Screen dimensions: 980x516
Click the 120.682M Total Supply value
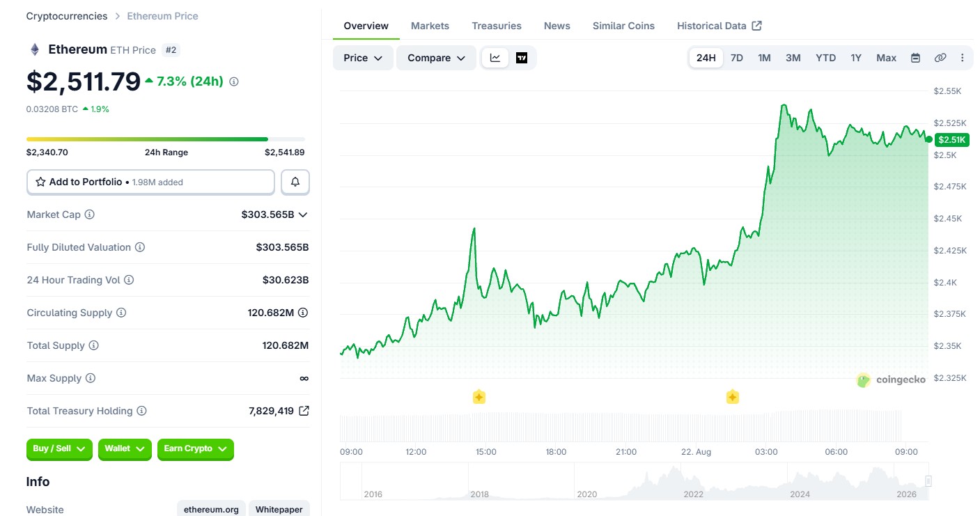coord(286,345)
